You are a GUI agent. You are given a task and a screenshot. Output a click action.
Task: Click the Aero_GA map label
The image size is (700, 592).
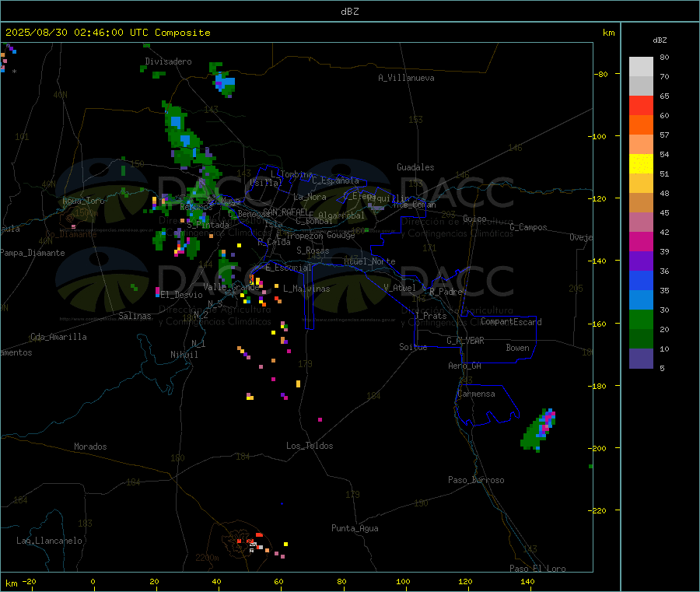[x=465, y=366]
